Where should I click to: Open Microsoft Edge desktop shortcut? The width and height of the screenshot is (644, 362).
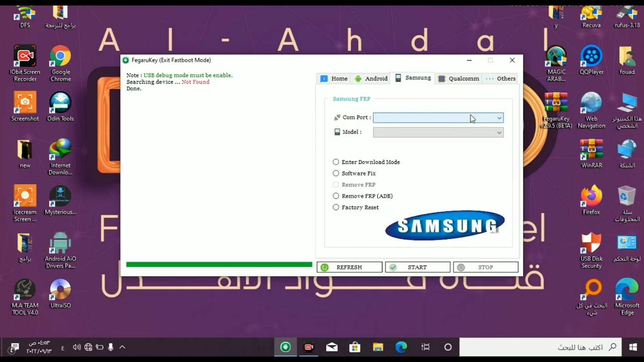[x=627, y=297]
